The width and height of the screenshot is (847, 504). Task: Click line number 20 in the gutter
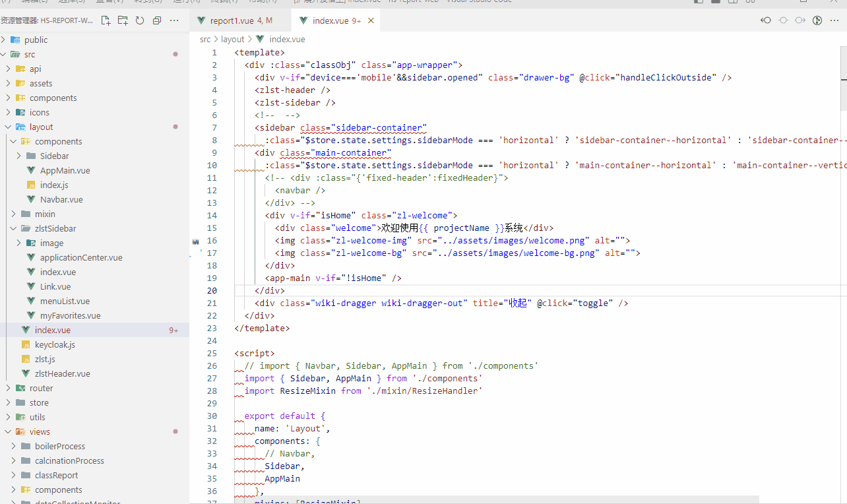[x=211, y=290]
